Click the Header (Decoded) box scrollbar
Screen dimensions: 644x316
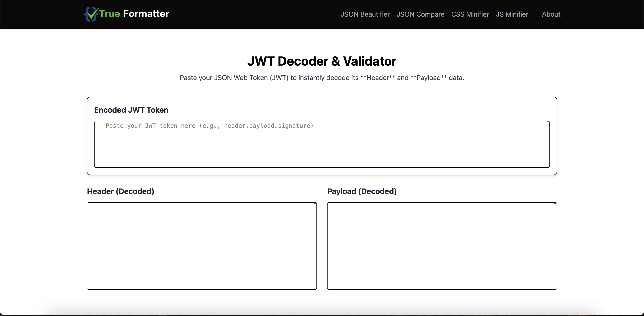coord(315,246)
